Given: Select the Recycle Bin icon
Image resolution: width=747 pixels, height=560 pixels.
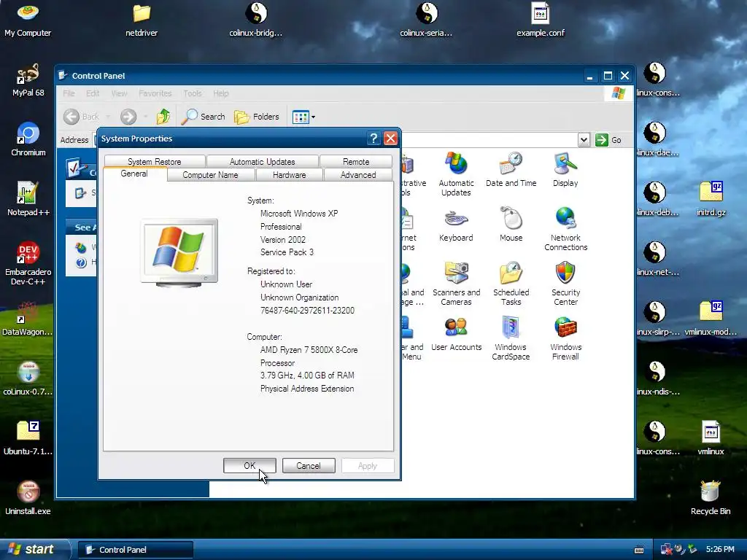Looking at the screenshot, I should click(711, 498).
